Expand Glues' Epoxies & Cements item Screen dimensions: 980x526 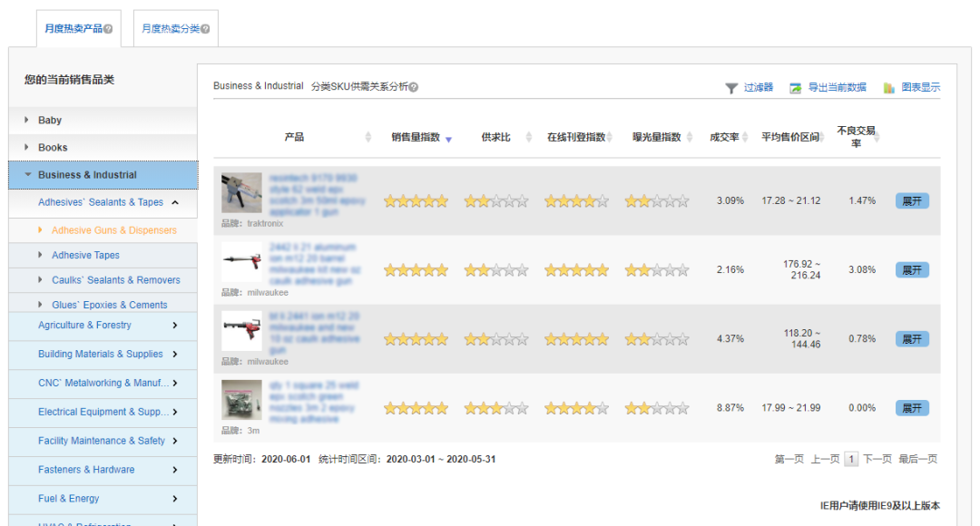pyautogui.click(x=40, y=304)
